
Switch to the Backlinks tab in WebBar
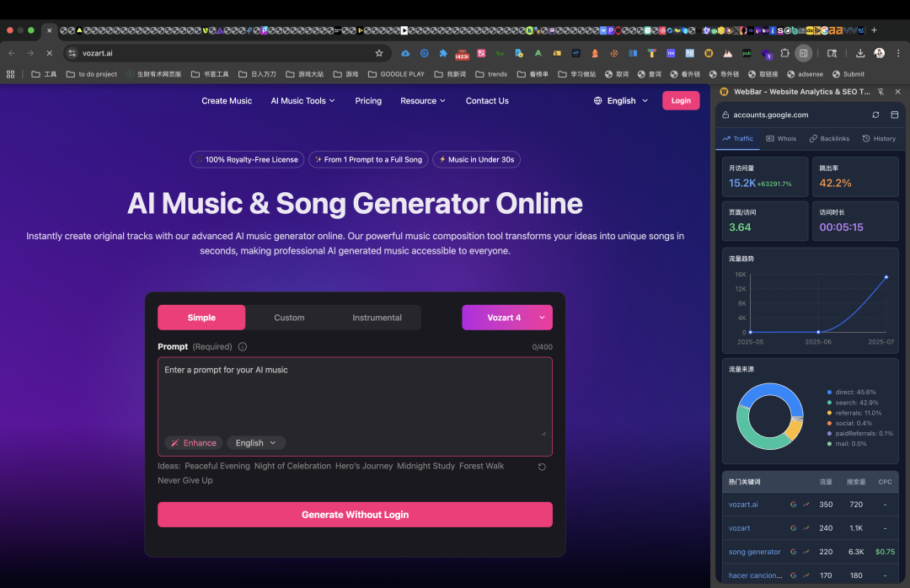tap(829, 139)
